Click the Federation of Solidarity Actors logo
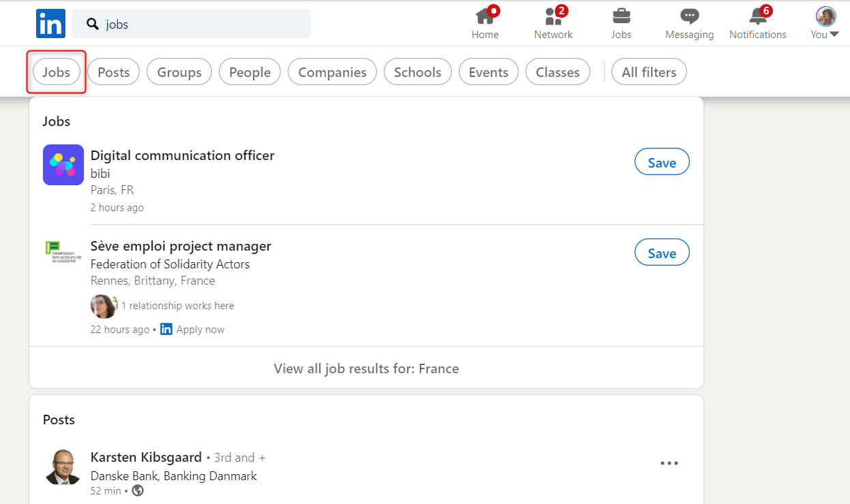Image resolution: width=850 pixels, height=504 pixels. coord(63,252)
